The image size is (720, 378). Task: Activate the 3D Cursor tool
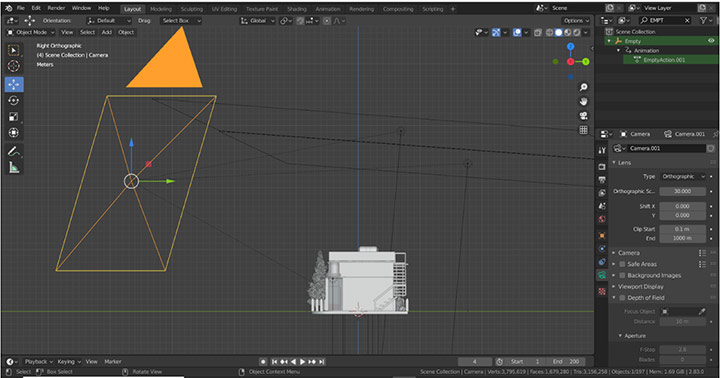point(14,66)
